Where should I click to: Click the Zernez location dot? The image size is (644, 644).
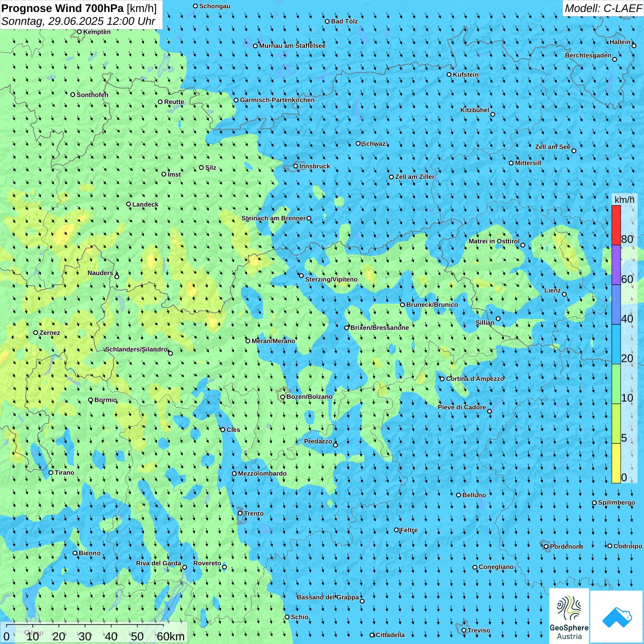(x=36, y=333)
